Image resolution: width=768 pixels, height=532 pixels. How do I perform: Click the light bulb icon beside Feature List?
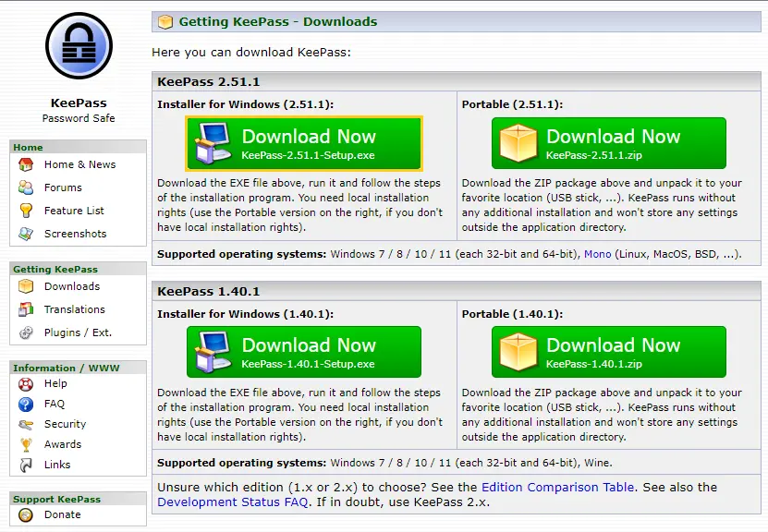(26, 211)
